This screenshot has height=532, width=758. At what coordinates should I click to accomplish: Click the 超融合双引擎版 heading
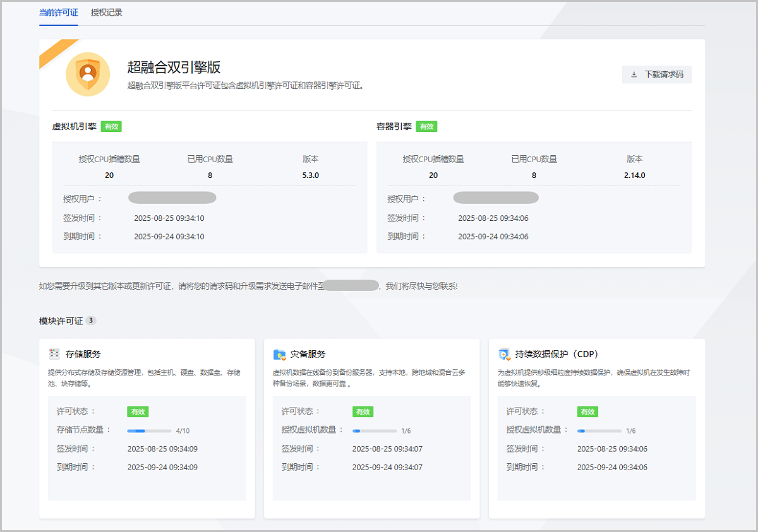point(174,68)
